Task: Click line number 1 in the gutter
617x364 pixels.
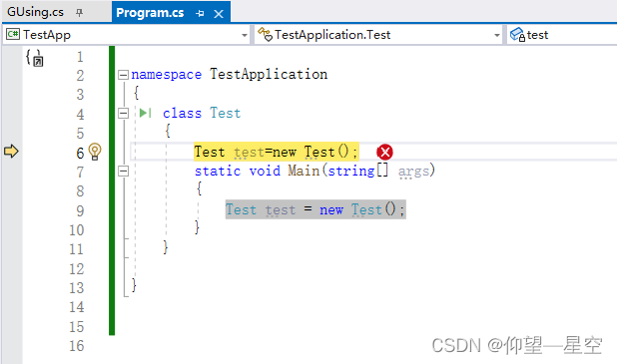Action: pos(80,57)
